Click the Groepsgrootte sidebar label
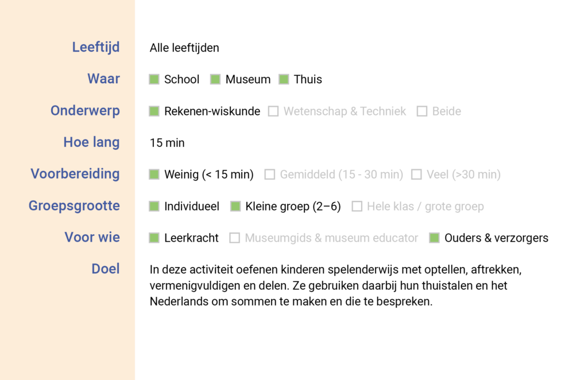The image size is (588, 380). coord(74,205)
